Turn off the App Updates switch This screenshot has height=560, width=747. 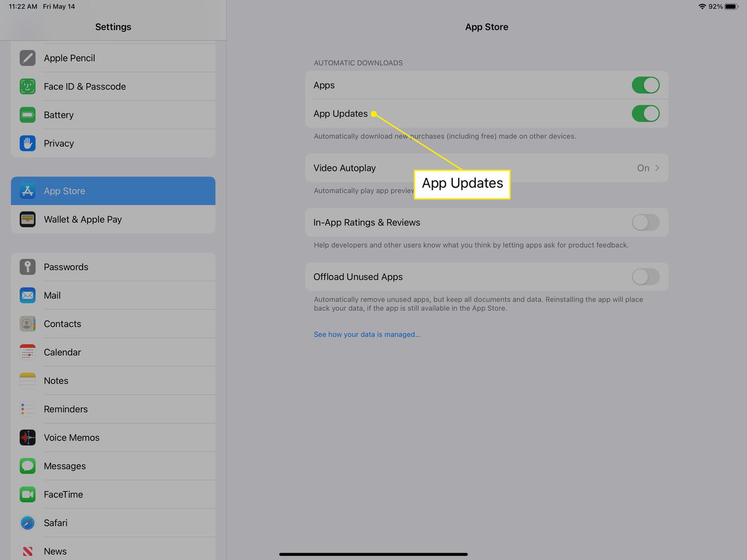[x=645, y=114]
